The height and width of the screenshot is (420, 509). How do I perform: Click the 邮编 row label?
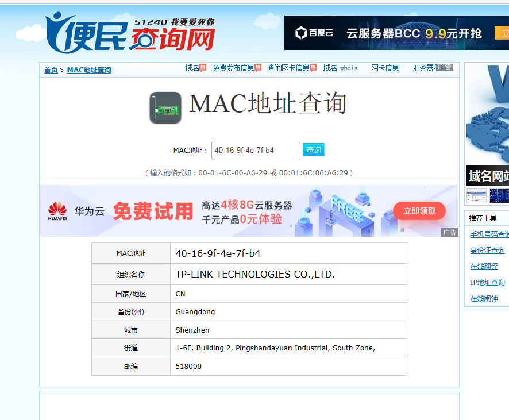[x=131, y=367]
